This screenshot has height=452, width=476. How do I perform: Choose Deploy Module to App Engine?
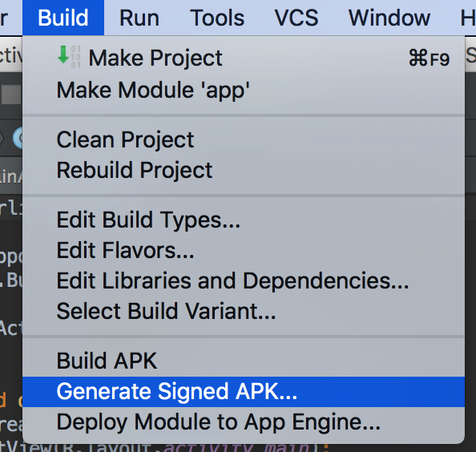click(x=244, y=422)
